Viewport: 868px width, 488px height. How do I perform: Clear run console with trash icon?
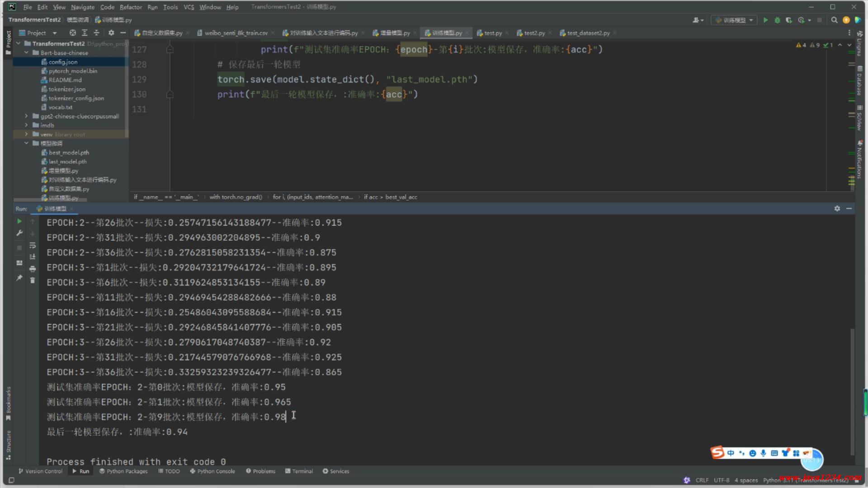(33, 281)
